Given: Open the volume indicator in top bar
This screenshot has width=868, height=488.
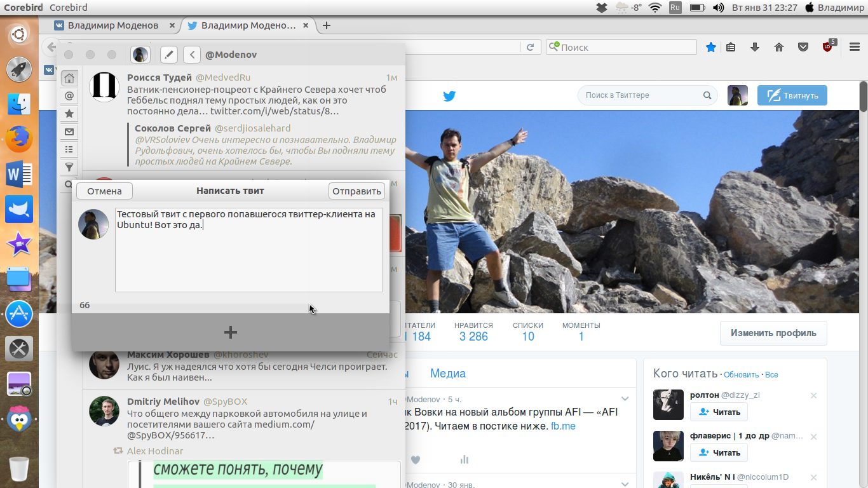Looking at the screenshot, I should pos(718,8).
